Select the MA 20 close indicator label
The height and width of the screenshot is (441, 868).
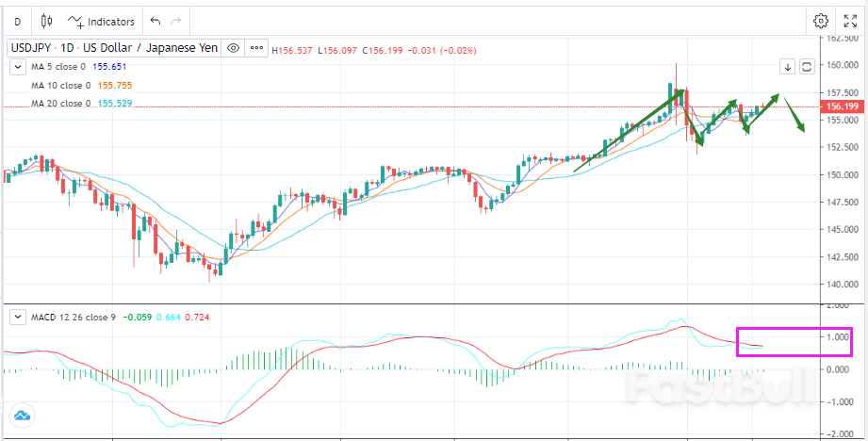point(61,104)
